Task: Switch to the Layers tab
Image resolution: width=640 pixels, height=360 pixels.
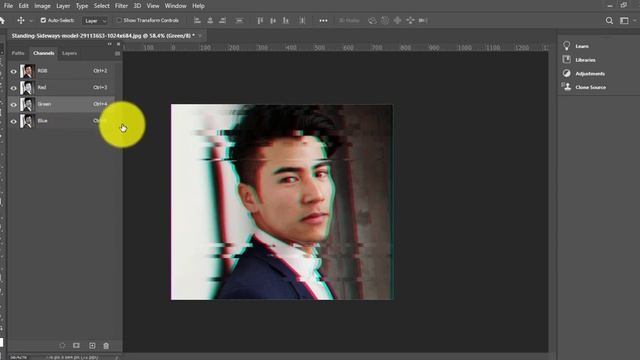Action: (x=69, y=53)
